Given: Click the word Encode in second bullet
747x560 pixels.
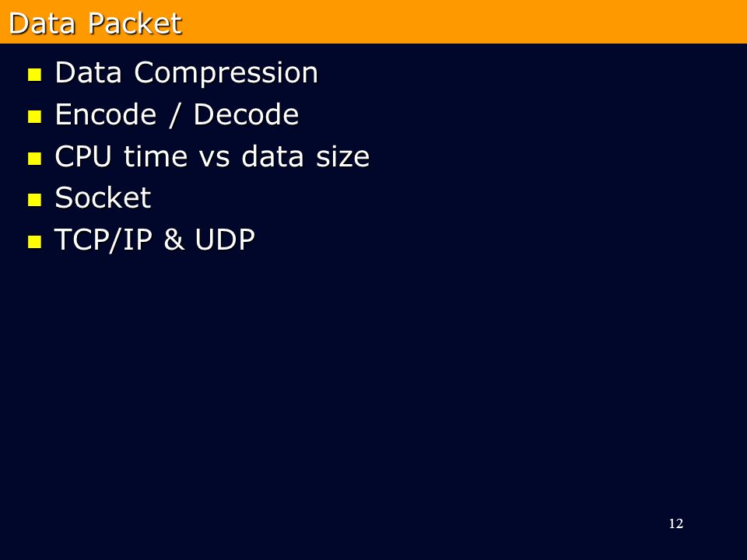Looking at the screenshot, I should click(106, 115).
